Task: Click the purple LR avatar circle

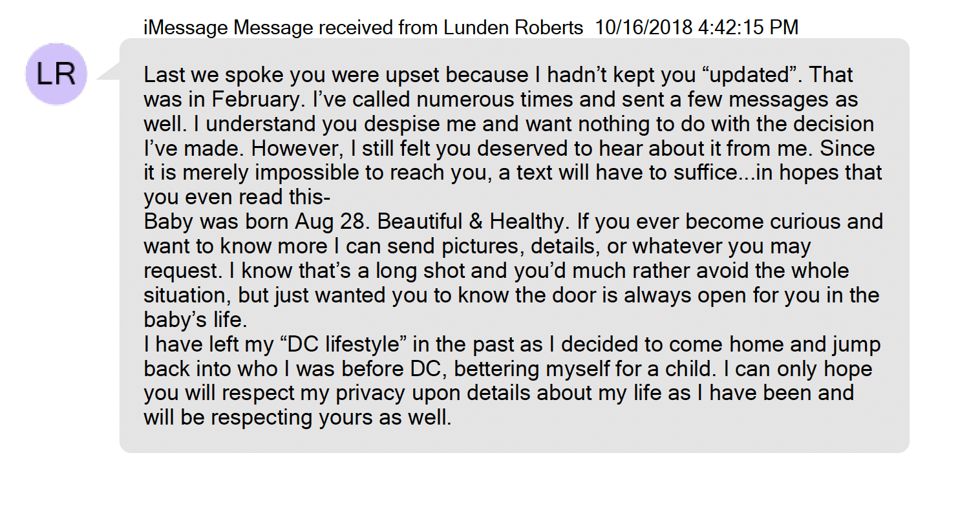Action: pos(56,74)
